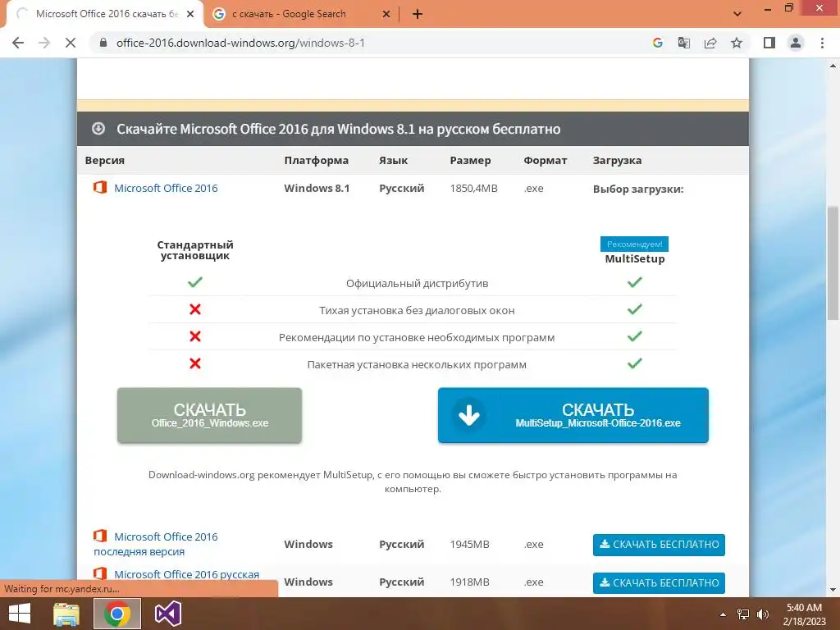
Task: Show hidden system tray icons
Action: click(x=723, y=614)
